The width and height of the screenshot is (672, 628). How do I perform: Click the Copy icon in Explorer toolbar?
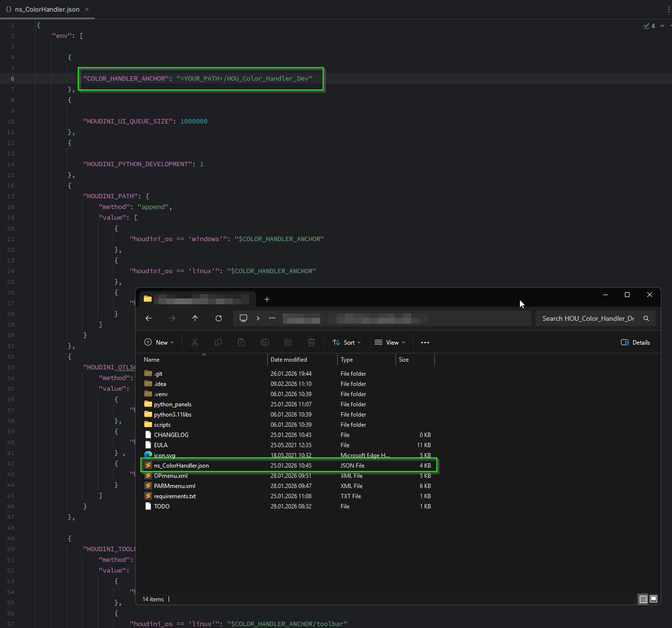(218, 343)
